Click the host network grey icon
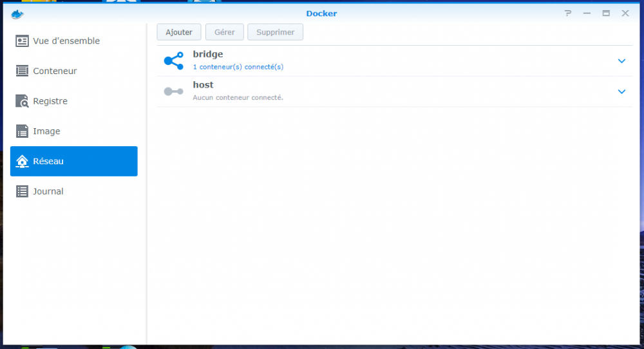Viewport: 644px width, 349px height. pos(174,91)
